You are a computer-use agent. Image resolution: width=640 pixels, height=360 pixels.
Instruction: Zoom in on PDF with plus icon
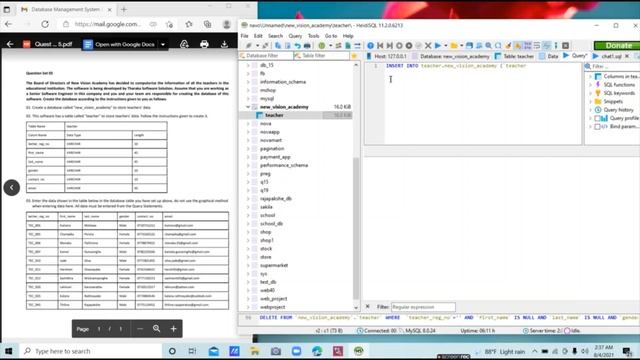coord(173,329)
